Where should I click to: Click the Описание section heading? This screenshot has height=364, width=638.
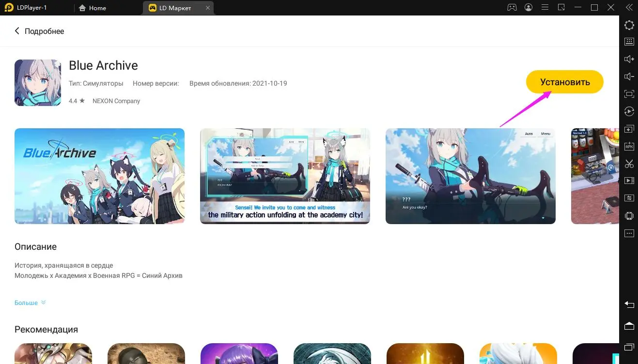coord(35,246)
